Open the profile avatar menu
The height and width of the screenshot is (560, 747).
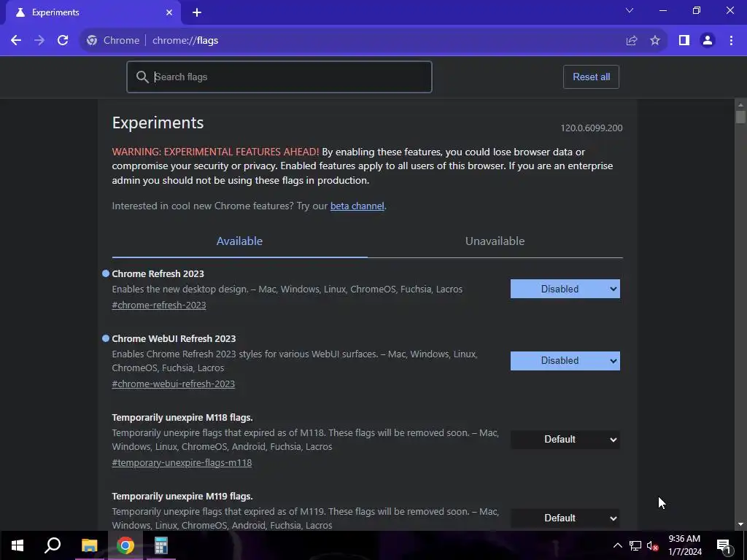(x=708, y=41)
